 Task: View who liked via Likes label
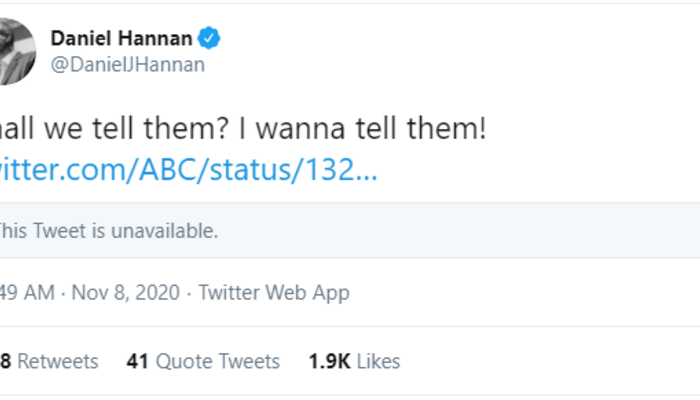click(378, 361)
